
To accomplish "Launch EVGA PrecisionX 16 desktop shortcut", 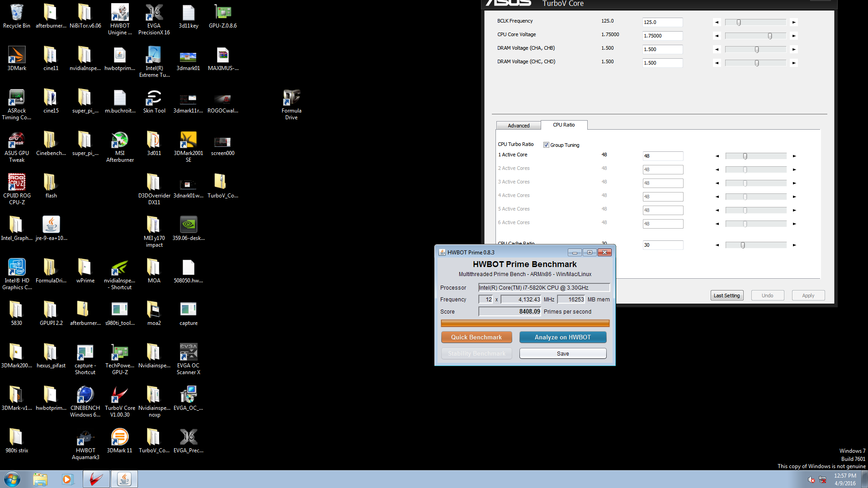I will 154,19.
